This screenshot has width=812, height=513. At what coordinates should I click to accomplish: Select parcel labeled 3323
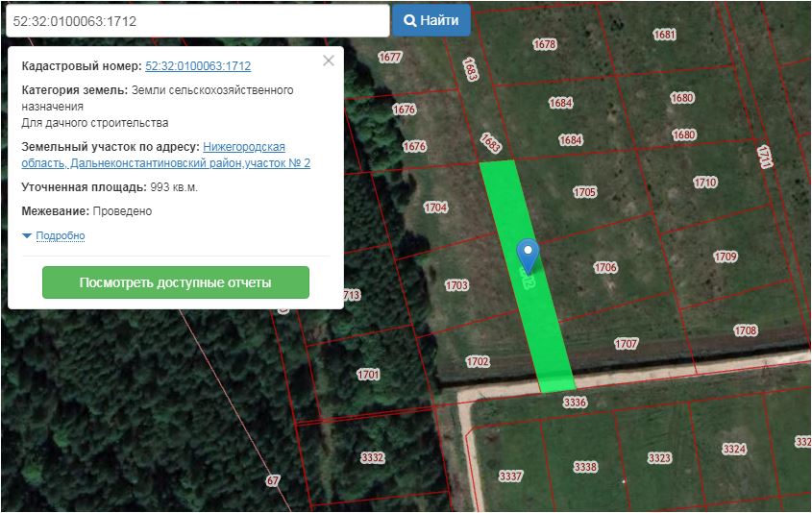click(659, 458)
